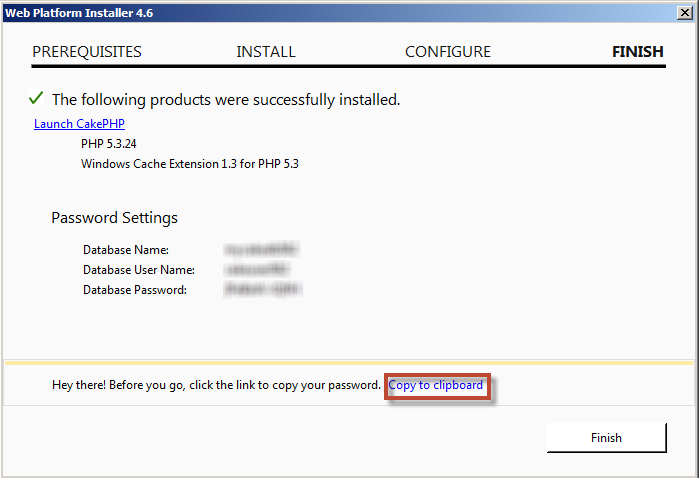Select the FINISH step tab
The width and height of the screenshot is (699, 478).
tap(637, 52)
